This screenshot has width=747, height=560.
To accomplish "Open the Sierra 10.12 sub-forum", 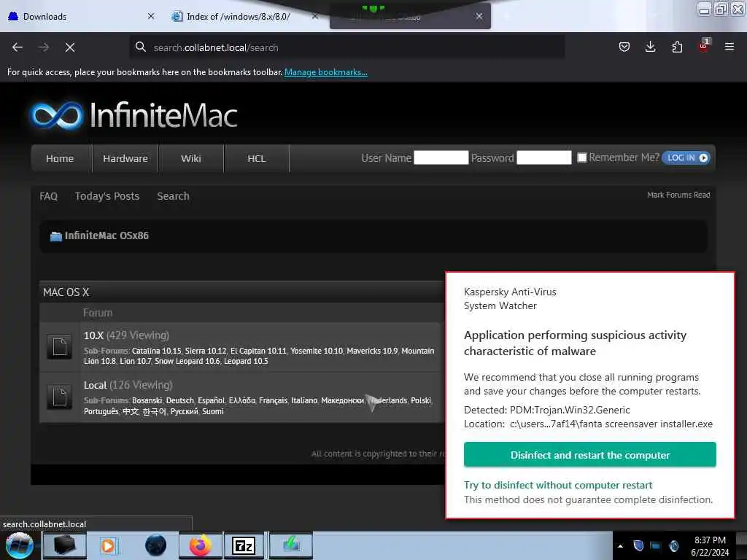I will [x=206, y=351].
